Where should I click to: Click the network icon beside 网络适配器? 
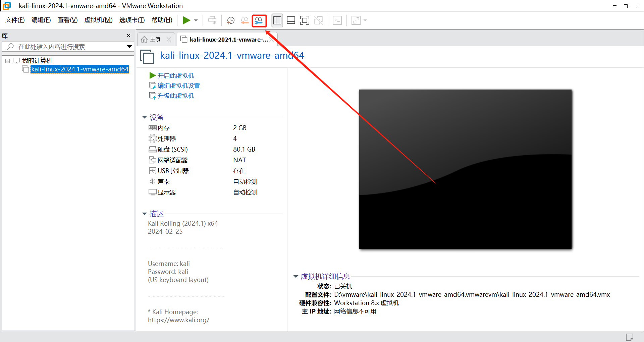coord(153,160)
